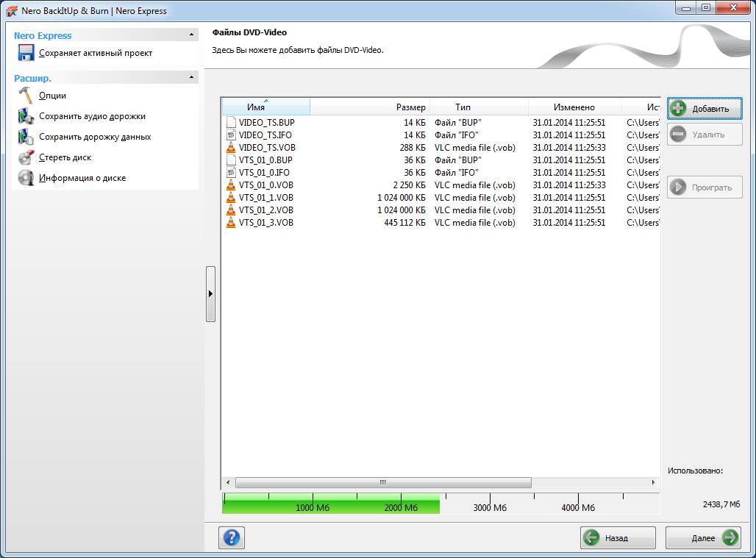The height and width of the screenshot is (558, 756).
Task: Select the VTS_01_3.VOB file name
Action: (266, 223)
